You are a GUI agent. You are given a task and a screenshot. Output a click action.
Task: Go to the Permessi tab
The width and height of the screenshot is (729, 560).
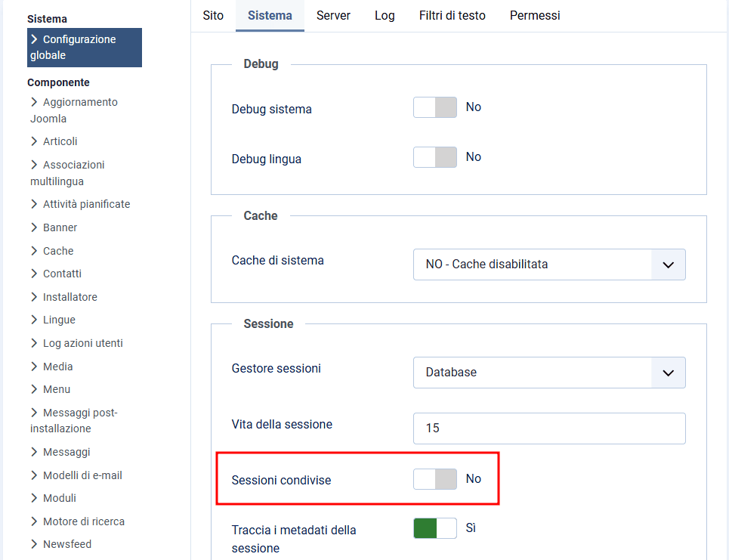tap(535, 15)
